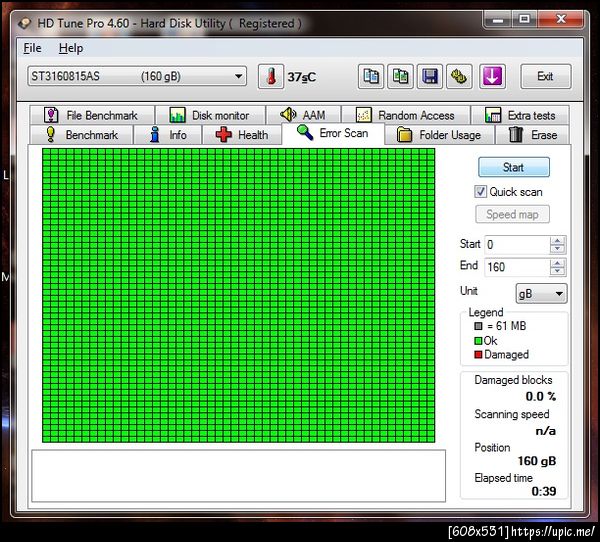The width and height of the screenshot is (600, 542).
Task: Select the Error Scan tab
Action: point(333,133)
